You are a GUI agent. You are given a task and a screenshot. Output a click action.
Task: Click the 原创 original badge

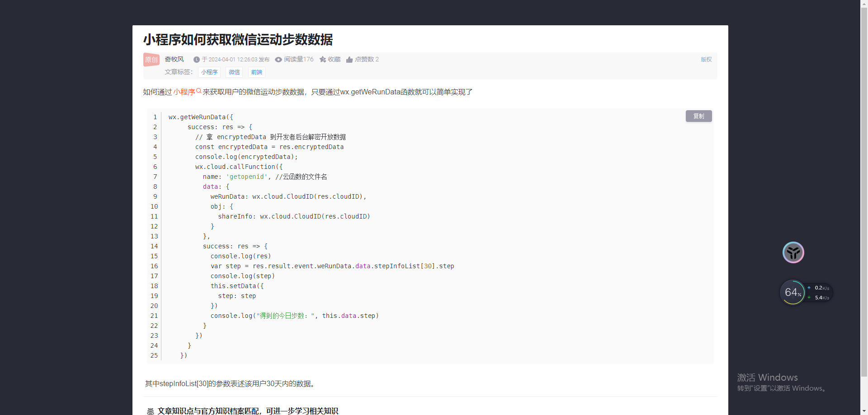151,60
